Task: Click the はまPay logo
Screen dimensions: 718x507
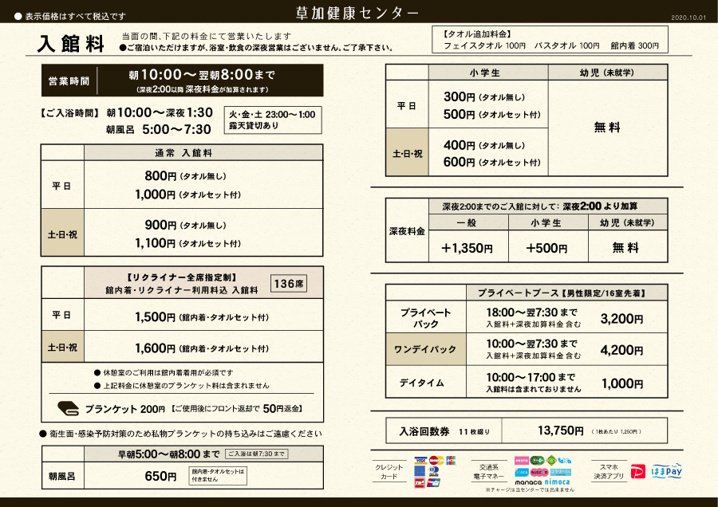Action: (667, 471)
